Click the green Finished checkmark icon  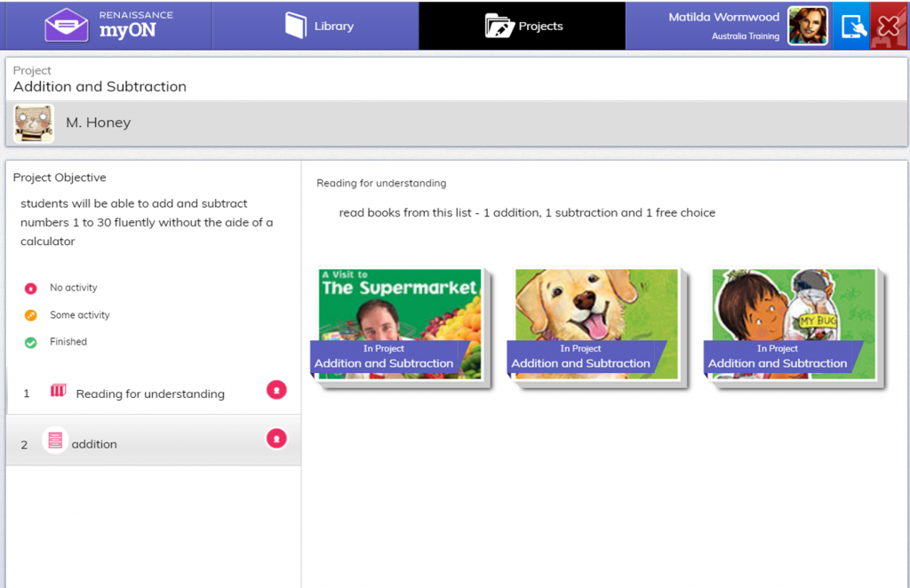tap(31, 343)
